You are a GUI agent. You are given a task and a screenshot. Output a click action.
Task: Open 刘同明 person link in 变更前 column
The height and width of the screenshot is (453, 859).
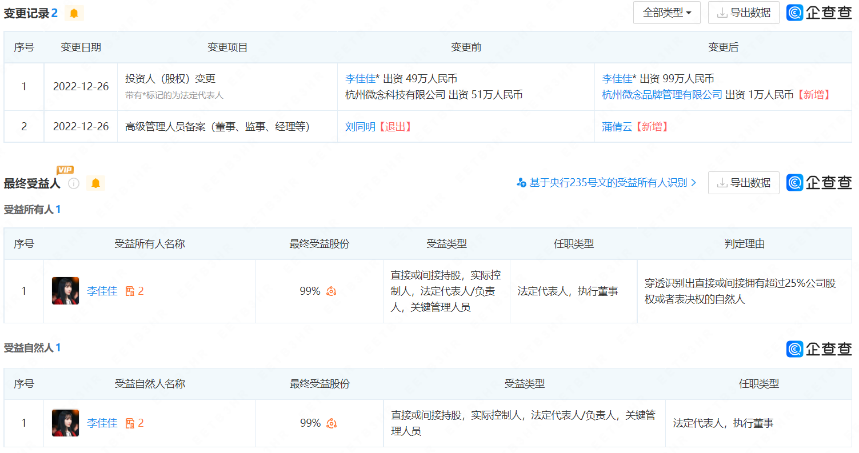(360, 127)
